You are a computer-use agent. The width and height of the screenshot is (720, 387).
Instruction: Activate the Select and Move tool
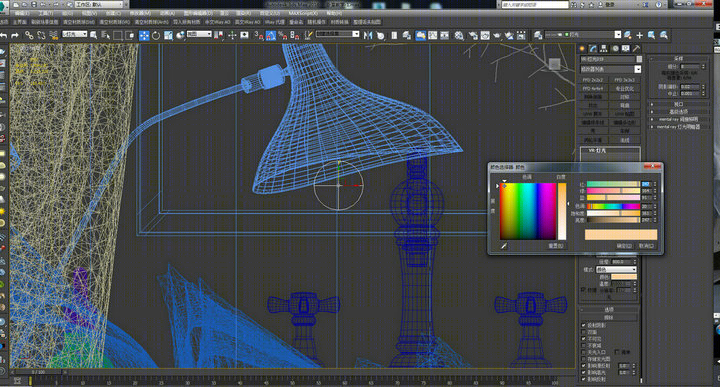[x=144, y=35]
